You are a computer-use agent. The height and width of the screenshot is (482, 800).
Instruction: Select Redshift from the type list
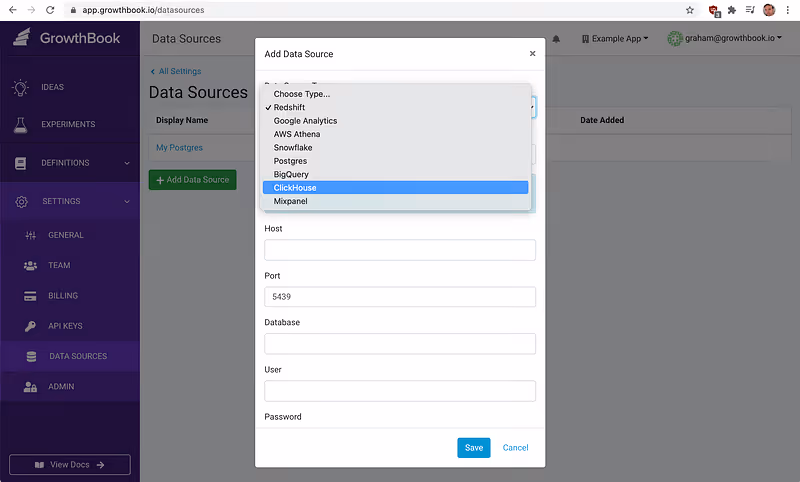pos(395,108)
